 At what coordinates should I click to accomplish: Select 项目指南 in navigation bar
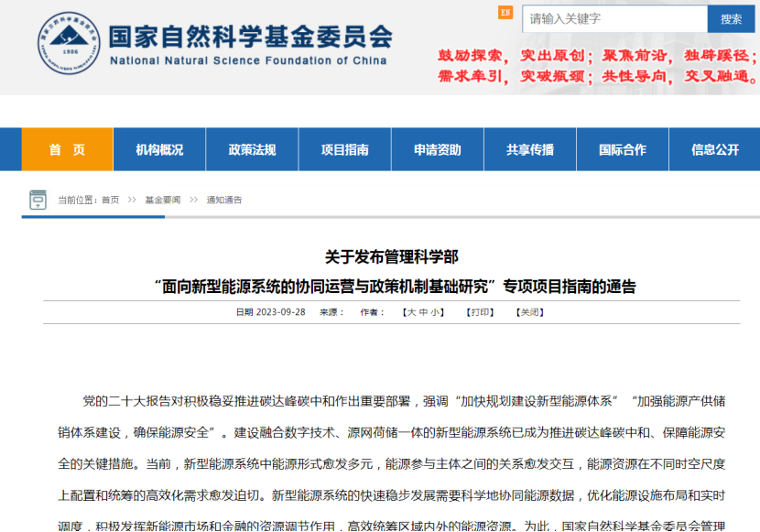point(344,149)
